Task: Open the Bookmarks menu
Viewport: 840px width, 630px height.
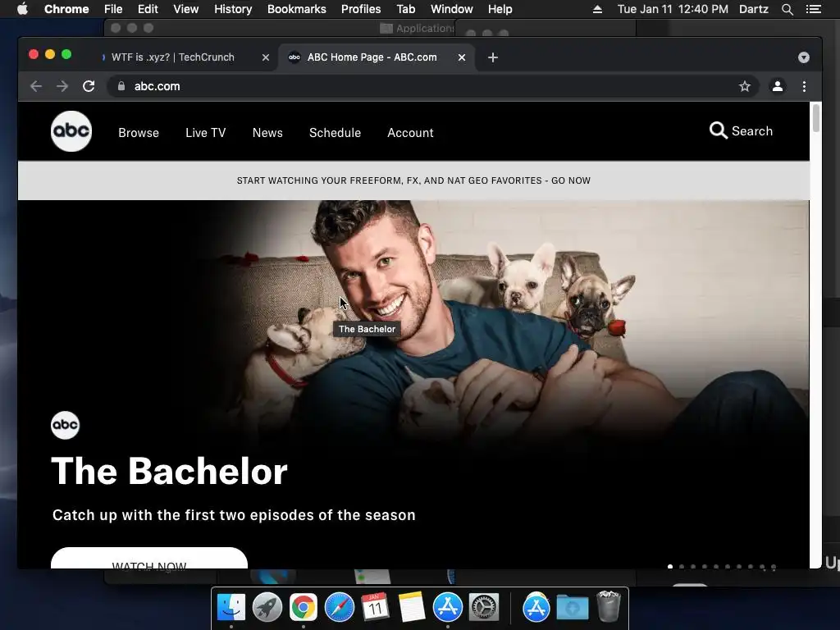Action: [297, 9]
